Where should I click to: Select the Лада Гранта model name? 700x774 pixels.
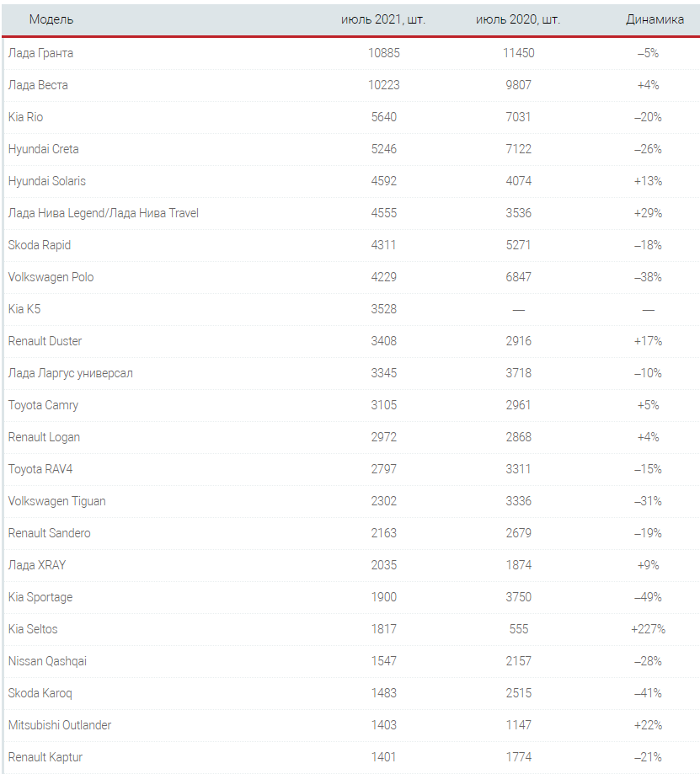point(40,53)
